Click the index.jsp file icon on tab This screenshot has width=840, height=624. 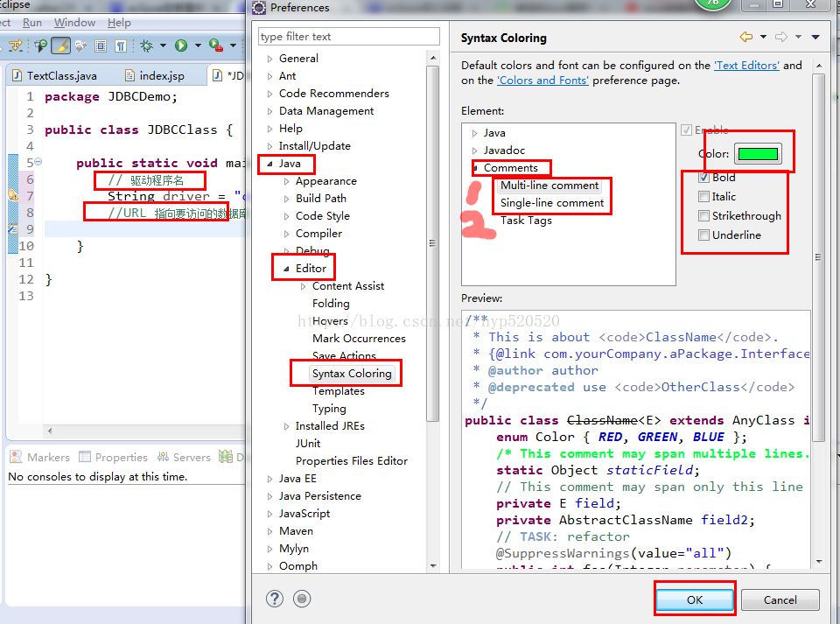(129, 75)
